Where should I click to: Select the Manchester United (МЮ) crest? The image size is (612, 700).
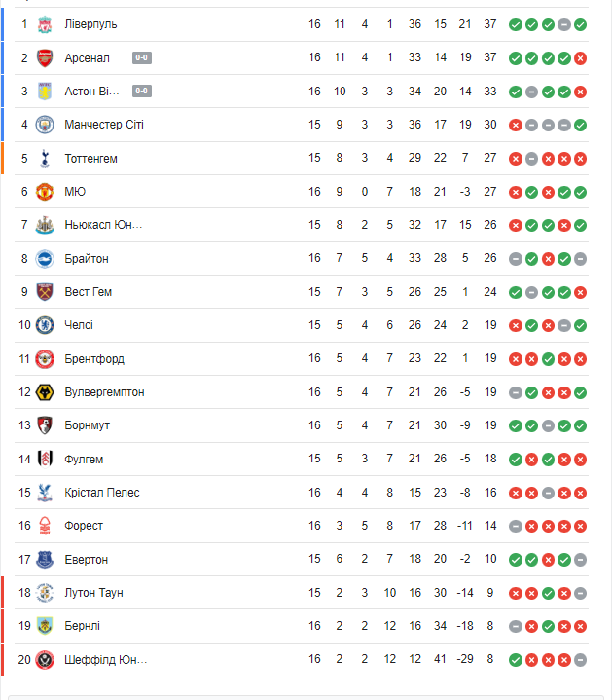45,192
